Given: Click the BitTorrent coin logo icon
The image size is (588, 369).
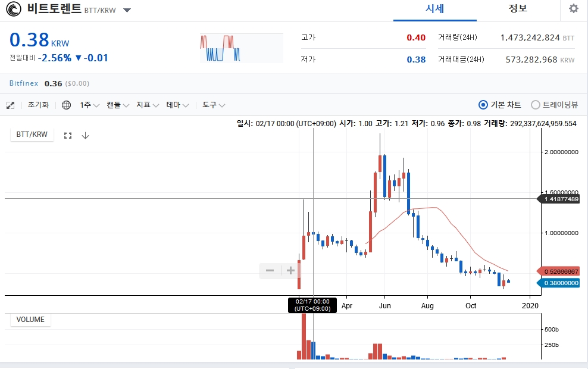Looking at the screenshot, I should [14, 10].
